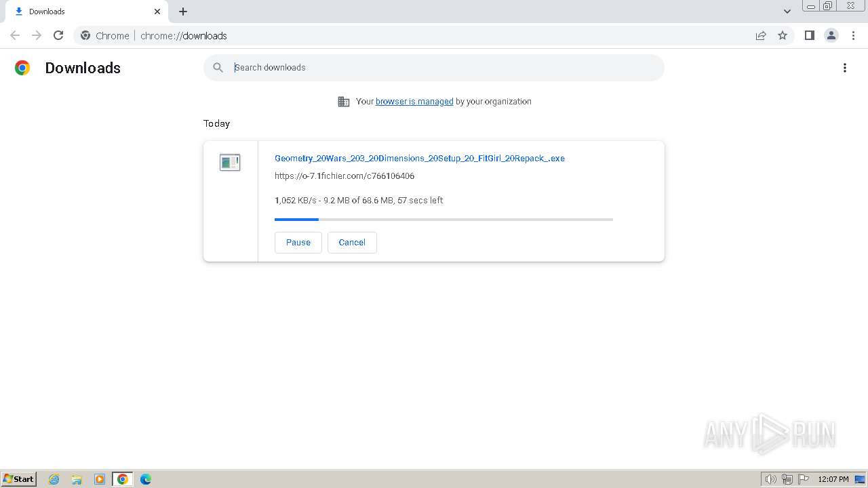Open the Action Center flag icon
Image resolution: width=868 pixels, height=488 pixels.
tap(804, 479)
